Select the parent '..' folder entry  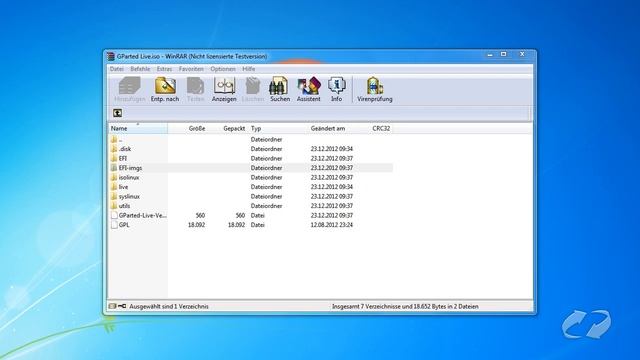pos(116,140)
